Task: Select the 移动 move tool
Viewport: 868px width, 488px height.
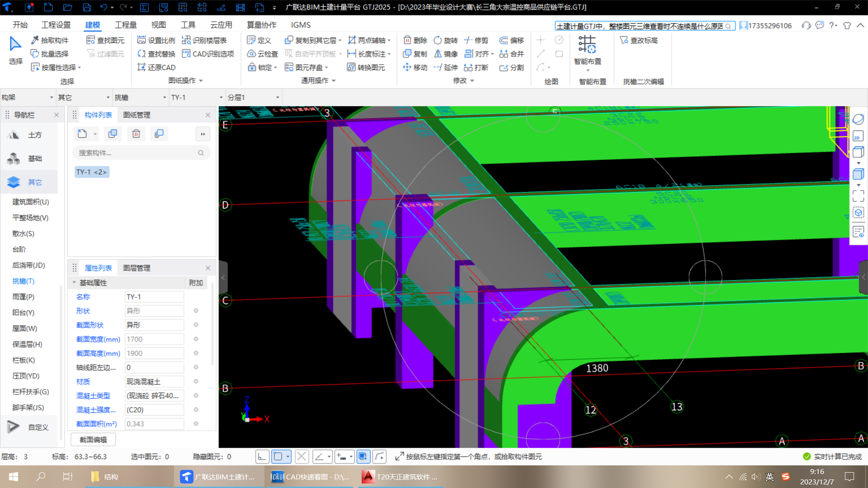Action: [415, 67]
